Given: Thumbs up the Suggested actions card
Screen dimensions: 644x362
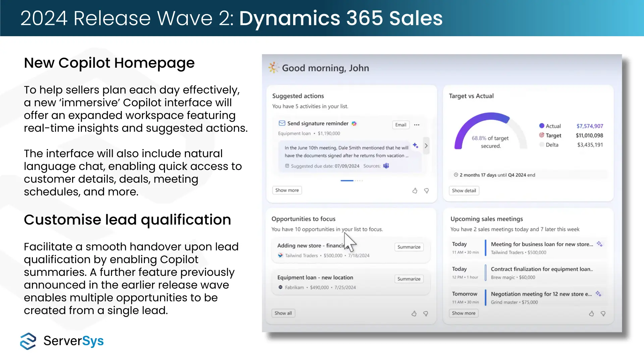Looking at the screenshot, I should point(415,191).
